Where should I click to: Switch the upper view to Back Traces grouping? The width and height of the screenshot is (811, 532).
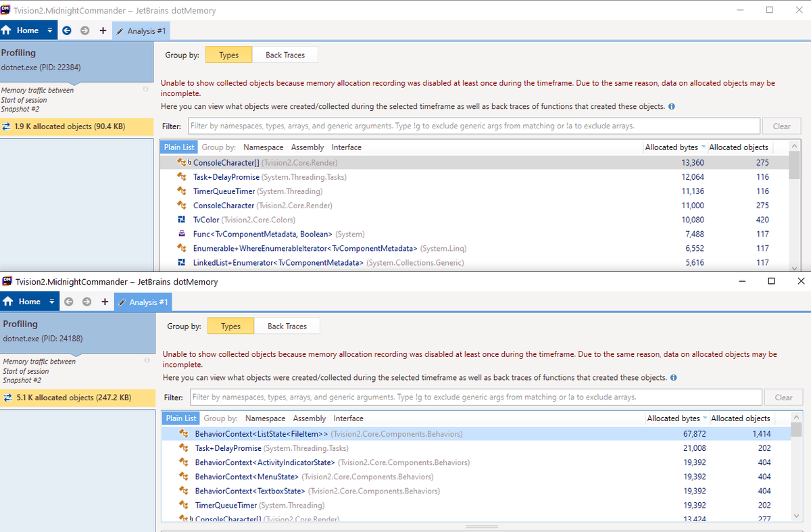click(285, 54)
